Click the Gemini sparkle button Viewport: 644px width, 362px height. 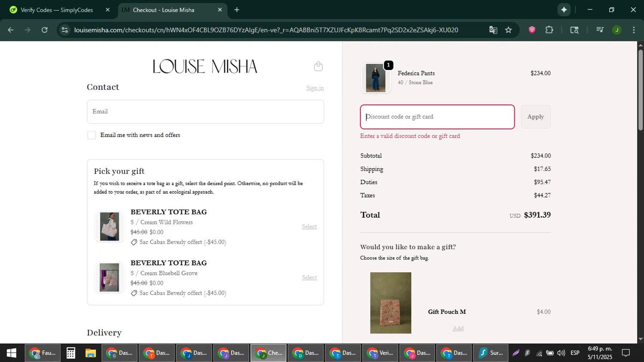point(564,10)
